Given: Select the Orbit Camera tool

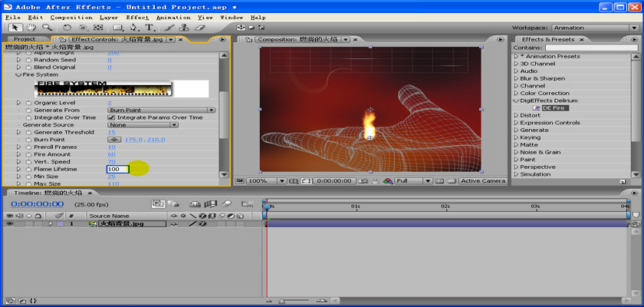Looking at the screenshot, I should [83, 28].
